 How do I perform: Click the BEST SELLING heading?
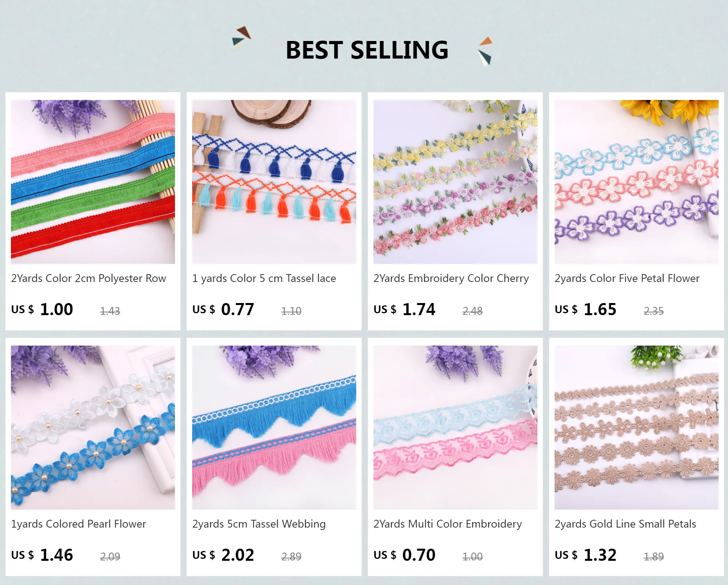(367, 50)
